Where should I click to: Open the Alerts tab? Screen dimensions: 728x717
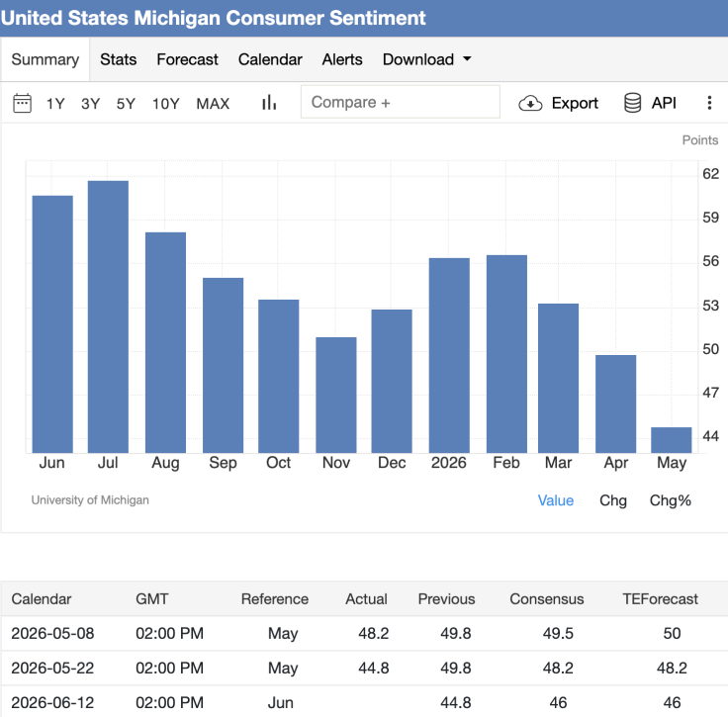342,59
